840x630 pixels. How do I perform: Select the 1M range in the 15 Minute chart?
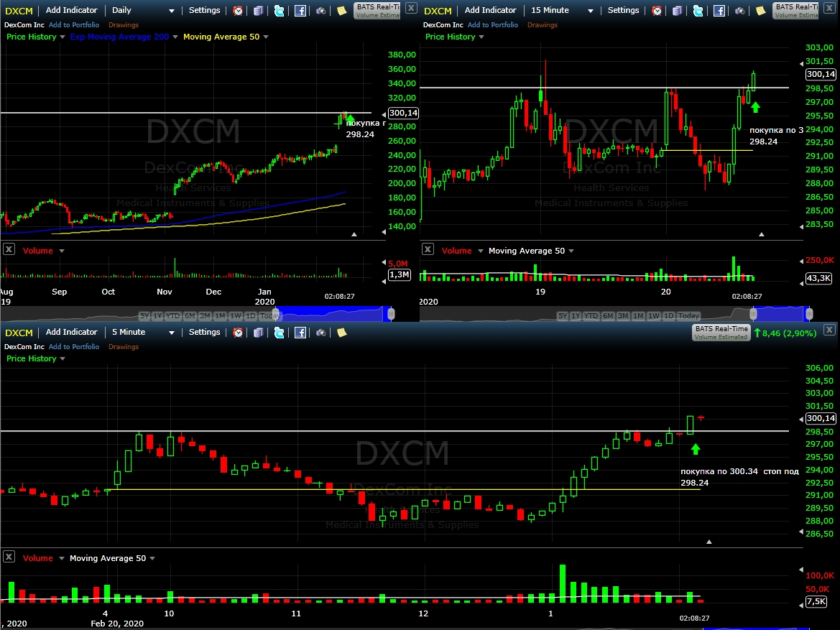click(638, 315)
